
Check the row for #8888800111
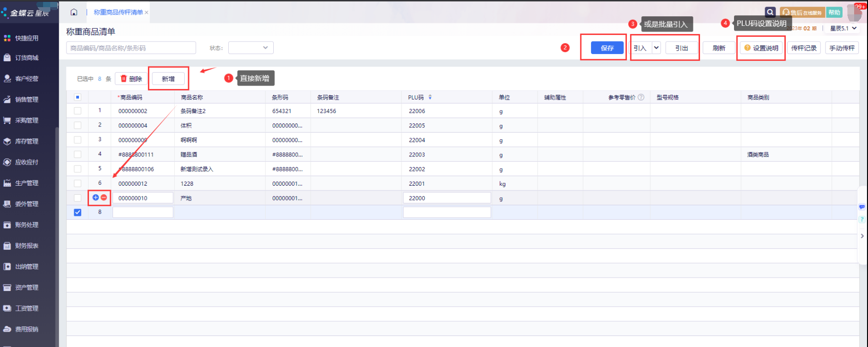(78, 154)
